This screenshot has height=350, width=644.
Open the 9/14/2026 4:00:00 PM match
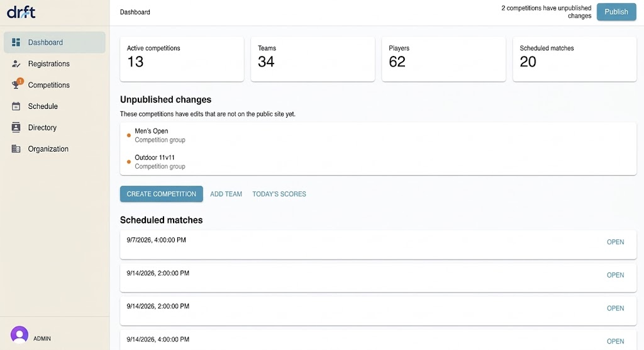615,341
